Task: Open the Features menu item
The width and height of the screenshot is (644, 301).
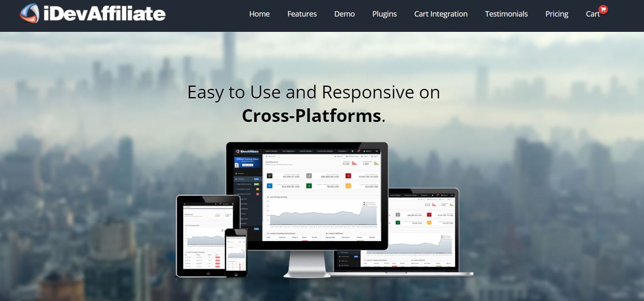Action: pos(302,14)
